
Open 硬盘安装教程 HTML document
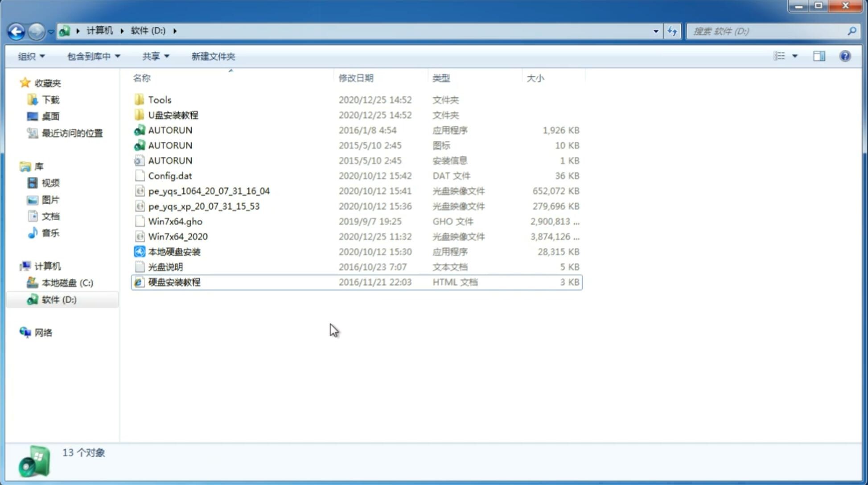pyautogui.click(x=174, y=282)
